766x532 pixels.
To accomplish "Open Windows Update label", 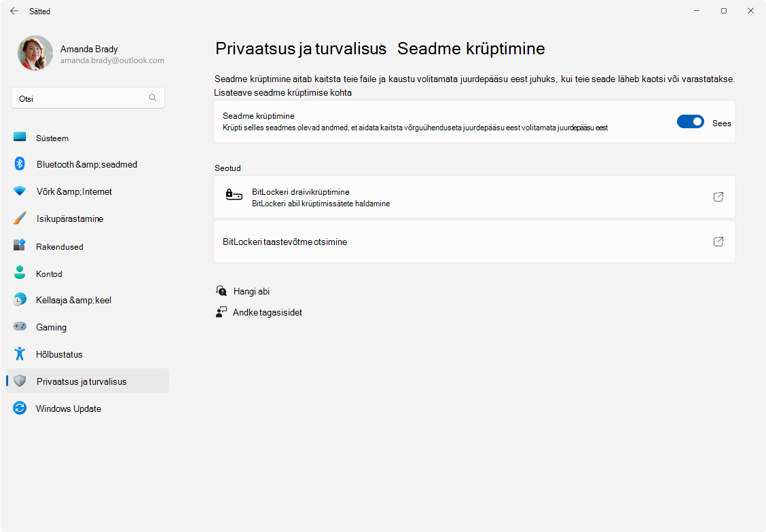I will [69, 408].
